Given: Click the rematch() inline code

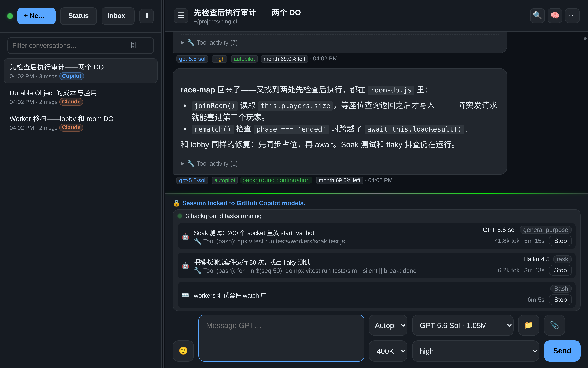Looking at the screenshot, I should coord(212,129).
